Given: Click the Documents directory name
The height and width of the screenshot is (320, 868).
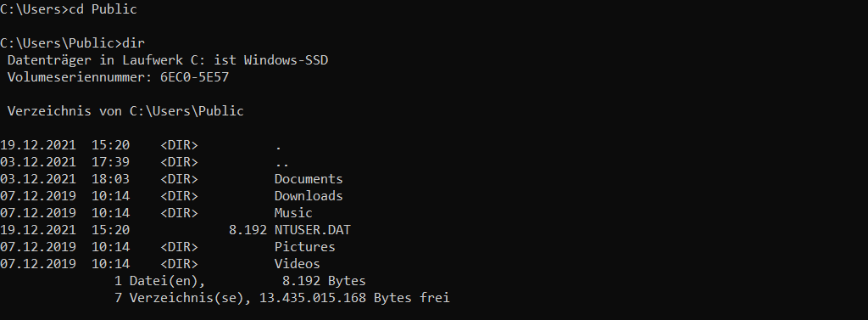Looking at the screenshot, I should point(309,179).
